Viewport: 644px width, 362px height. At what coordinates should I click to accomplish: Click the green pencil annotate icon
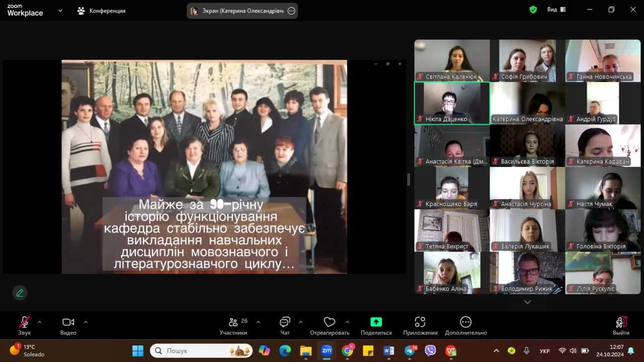click(20, 293)
